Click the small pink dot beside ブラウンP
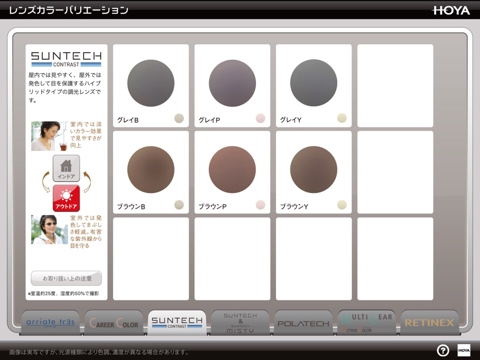The height and width of the screenshot is (360, 480). point(260,205)
